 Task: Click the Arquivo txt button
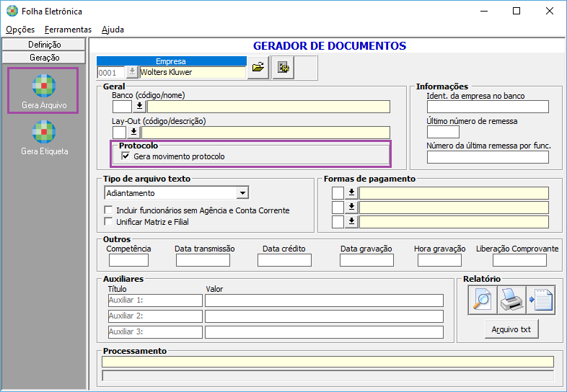pos(511,329)
